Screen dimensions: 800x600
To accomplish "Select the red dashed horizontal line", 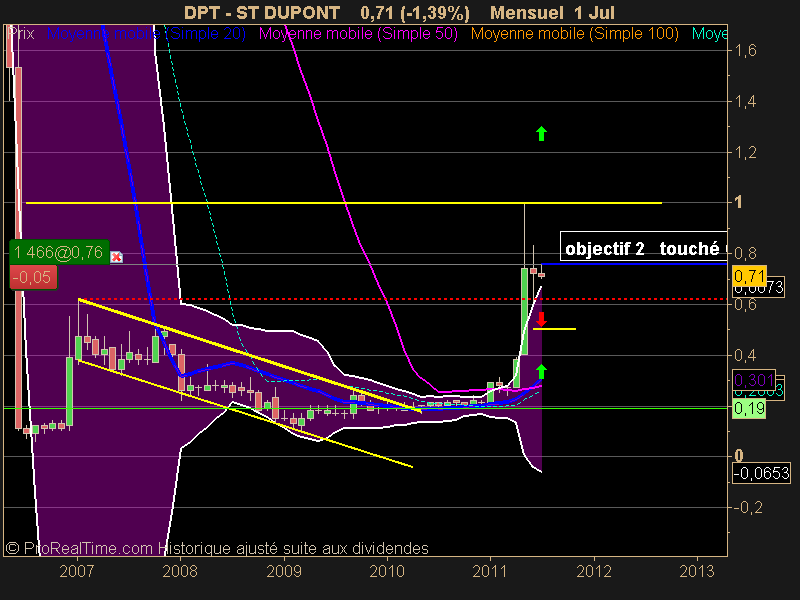I will click(x=403, y=299).
